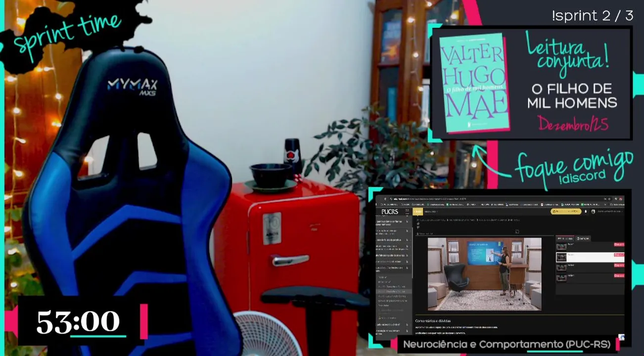Open the fourth video thumbnail in the playlist
Image resolution: width=644 pixels, height=356 pixels.
click(561, 278)
